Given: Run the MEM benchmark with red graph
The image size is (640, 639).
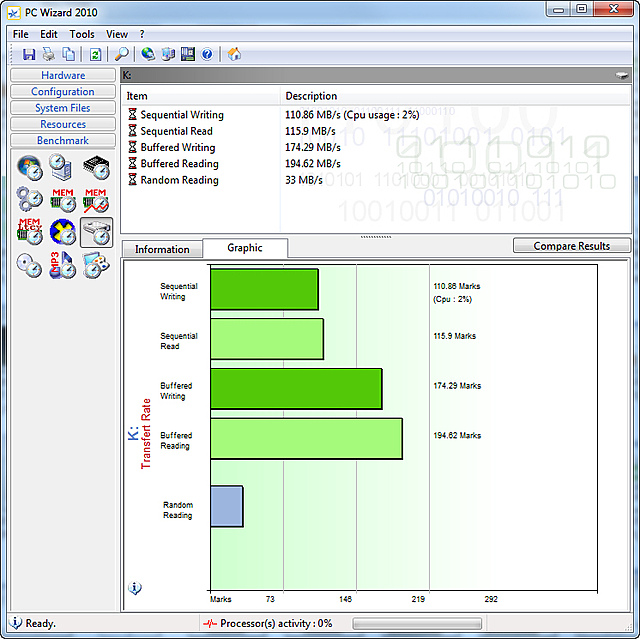Looking at the screenshot, I should [96, 200].
